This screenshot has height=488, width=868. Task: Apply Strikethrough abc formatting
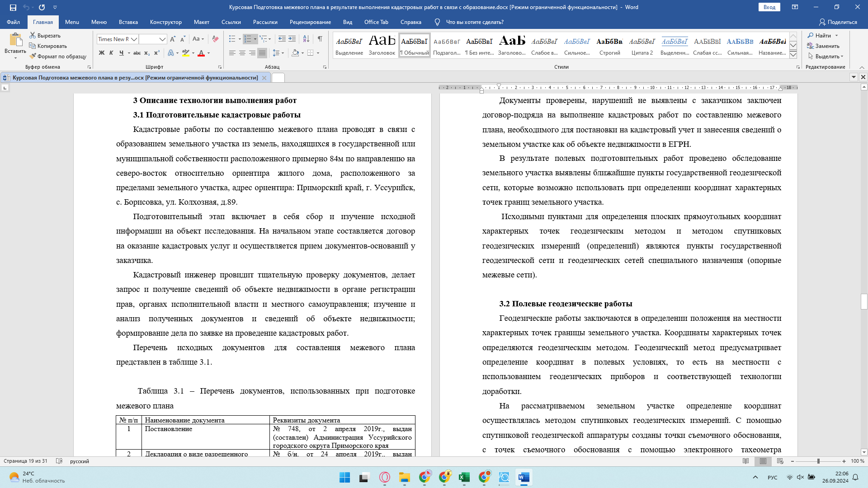(137, 53)
